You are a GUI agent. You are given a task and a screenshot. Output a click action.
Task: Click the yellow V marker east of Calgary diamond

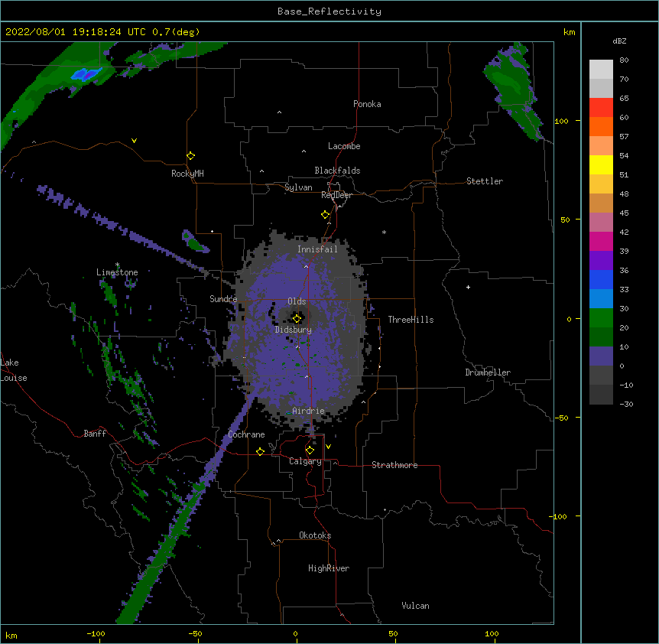(328, 447)
